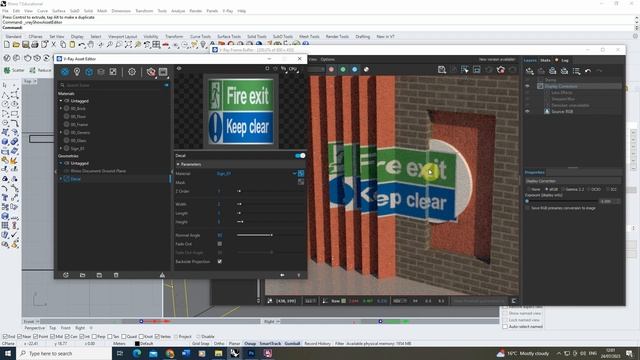Open the Textures category in Asset Editor
This screenshot has width=640, height=360.
[113, 72]
